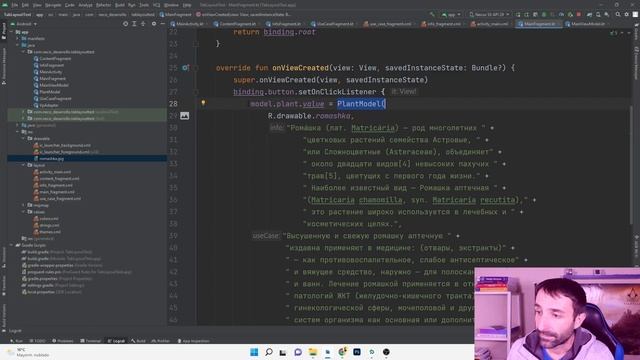Viewport: 640px width, 360px height.
Task: Click the lightbulb intention icon on line 28
Action: pyautogui.click(x=203, y=103)
